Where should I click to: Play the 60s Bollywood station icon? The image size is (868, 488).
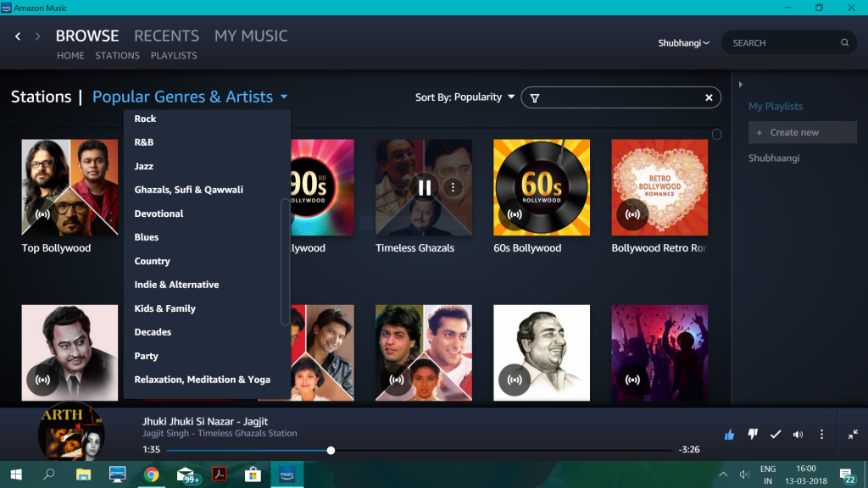pos(515,214)
